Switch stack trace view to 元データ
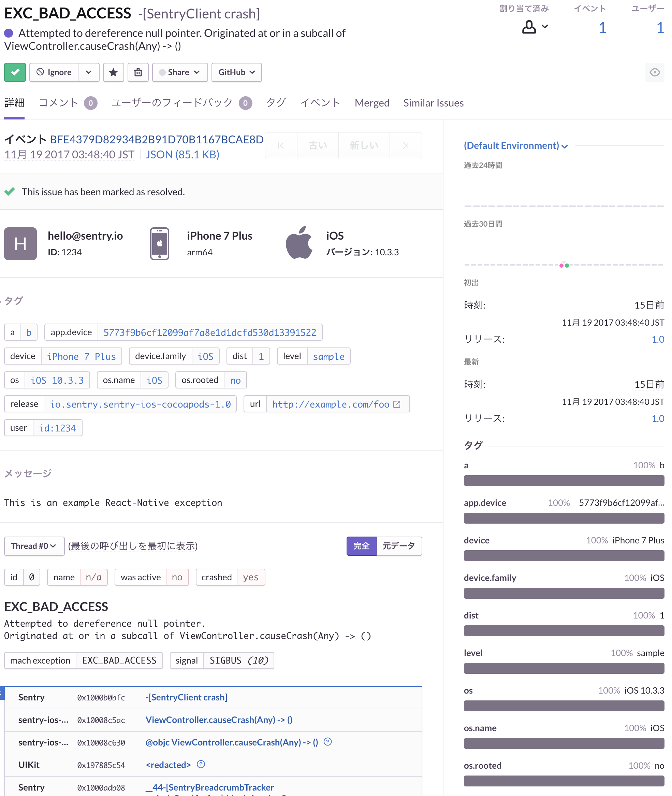 pyautogui.click(x=399, y=546)
